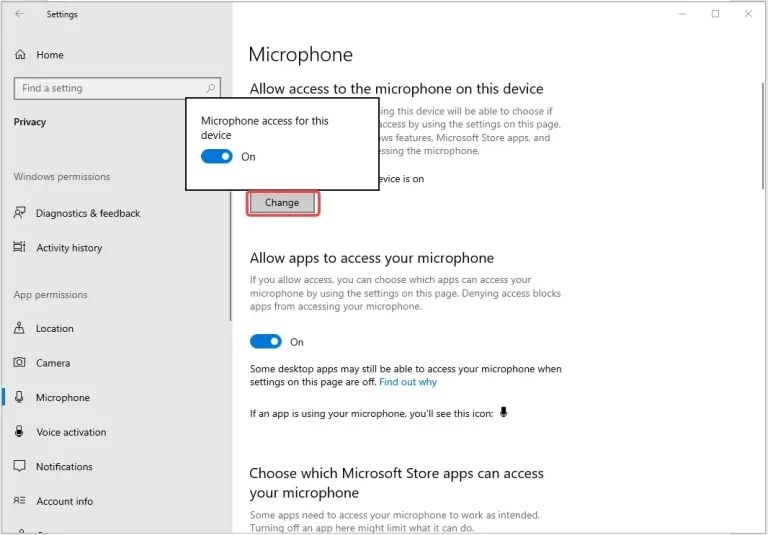768x535 pixels.
Task: Select the Diagnostics & feedback icon
Action: click(20, 213)
